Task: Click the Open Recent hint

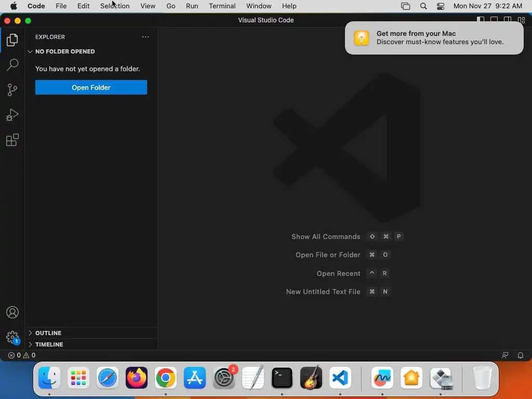Action: pos(353,273)
